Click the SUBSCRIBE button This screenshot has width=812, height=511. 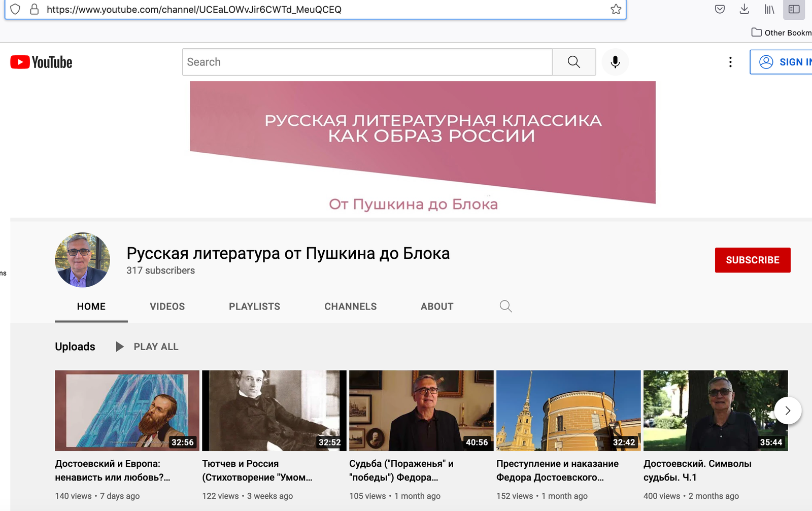pyautogui.click(x=753, y=260)
